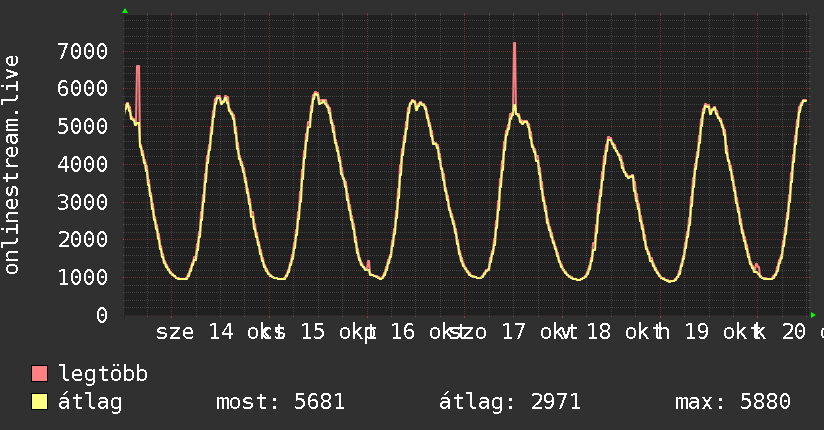Click the 20 date label
Image resolution: width=824 pixels, height=430 pixels.
pos(794,332)
